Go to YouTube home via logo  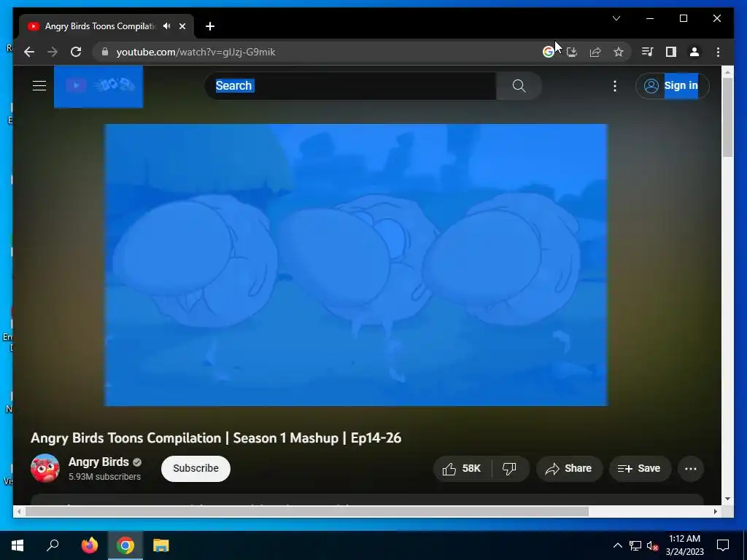[x=98, y=86]
